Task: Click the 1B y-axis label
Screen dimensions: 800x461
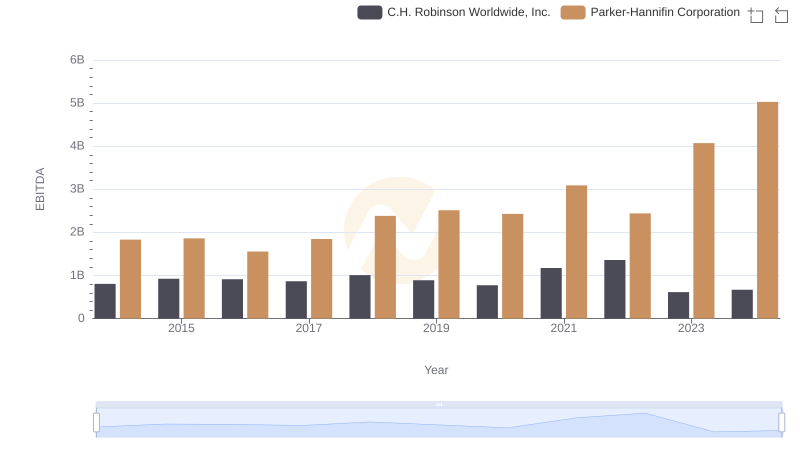Action: (77, 275)
